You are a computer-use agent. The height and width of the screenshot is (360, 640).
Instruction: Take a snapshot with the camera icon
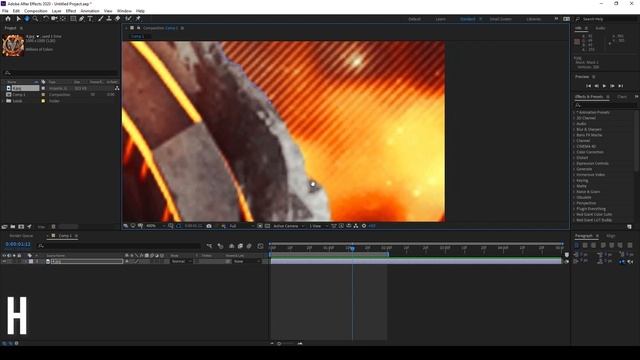pos(209,226)
